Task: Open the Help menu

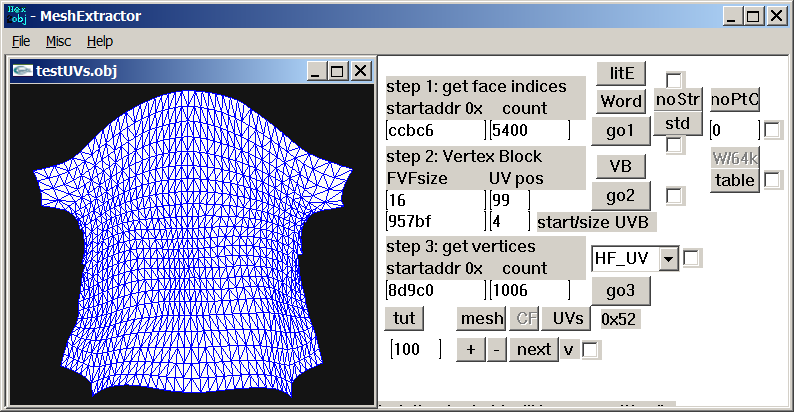Action: pyautogui.click(x=100, y=41)
